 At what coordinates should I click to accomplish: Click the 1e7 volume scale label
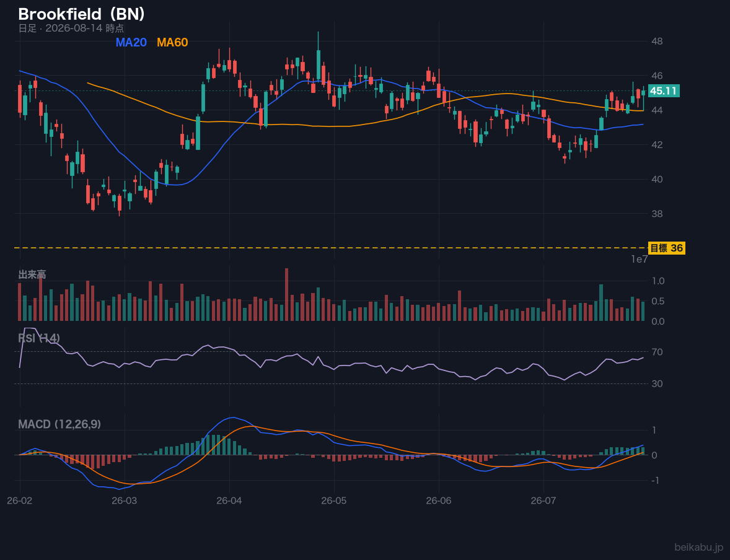[640, 260]
